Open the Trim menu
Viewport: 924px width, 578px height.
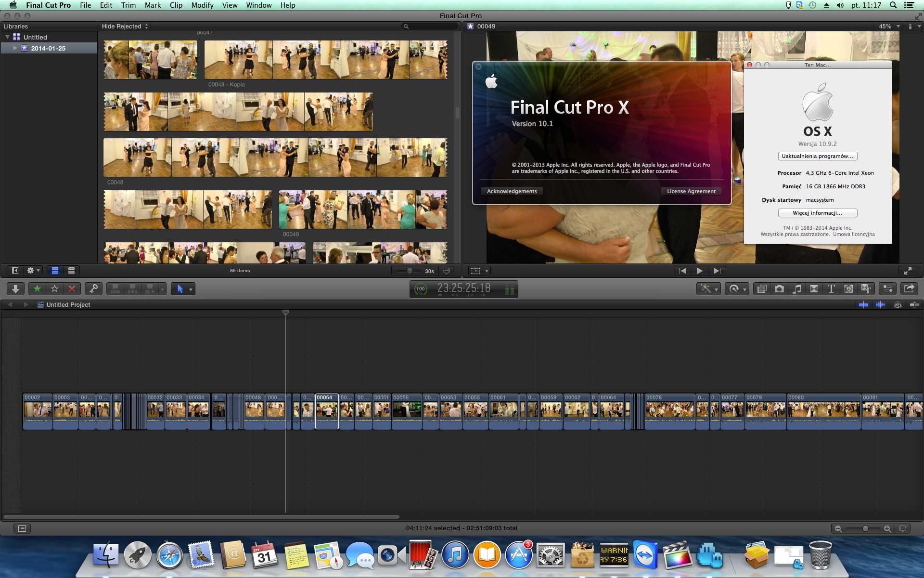click(x=128, y=5)
